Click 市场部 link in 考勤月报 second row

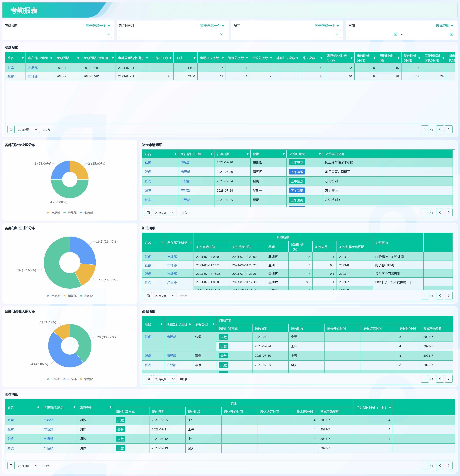click(x=33, y=76)
